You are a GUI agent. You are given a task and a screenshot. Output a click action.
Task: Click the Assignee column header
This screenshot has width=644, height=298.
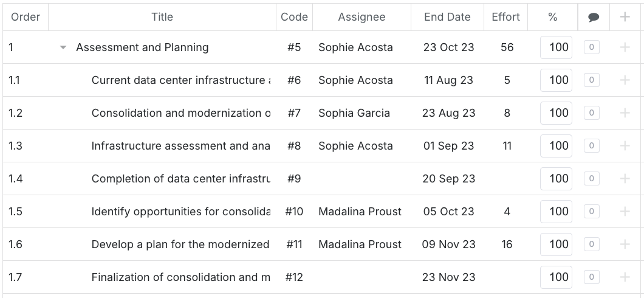[361, 17]
